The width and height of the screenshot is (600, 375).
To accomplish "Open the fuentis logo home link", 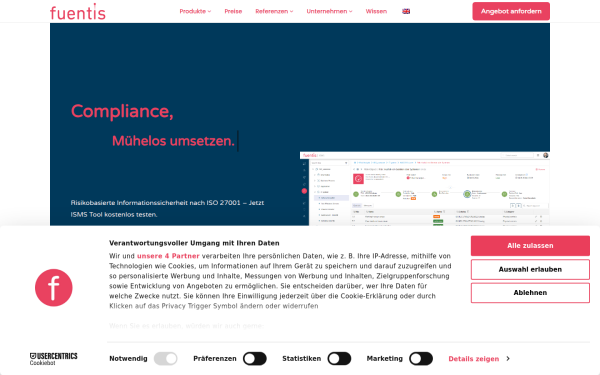I will click(x=78, y=11).
